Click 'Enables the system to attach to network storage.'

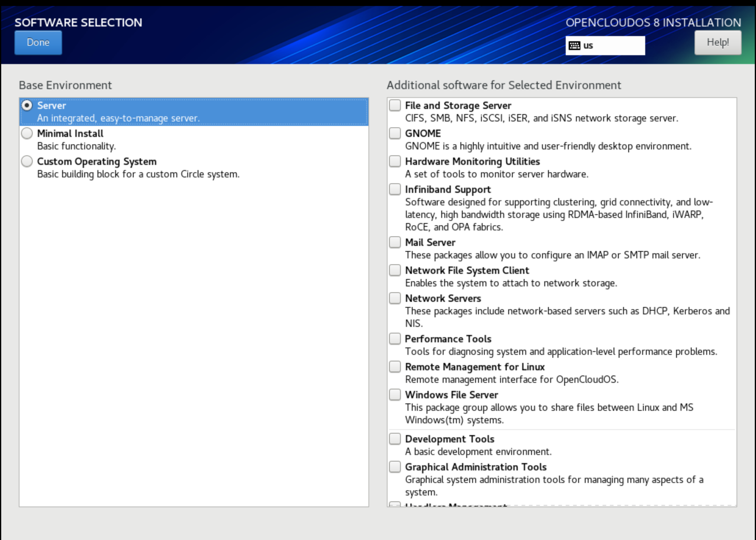pyautogui.click(x=511, y=283)
